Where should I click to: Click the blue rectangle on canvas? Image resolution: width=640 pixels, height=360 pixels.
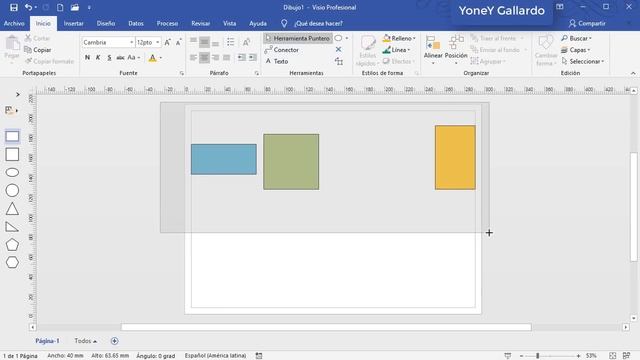pyautogui.click(x=224, y=159)
